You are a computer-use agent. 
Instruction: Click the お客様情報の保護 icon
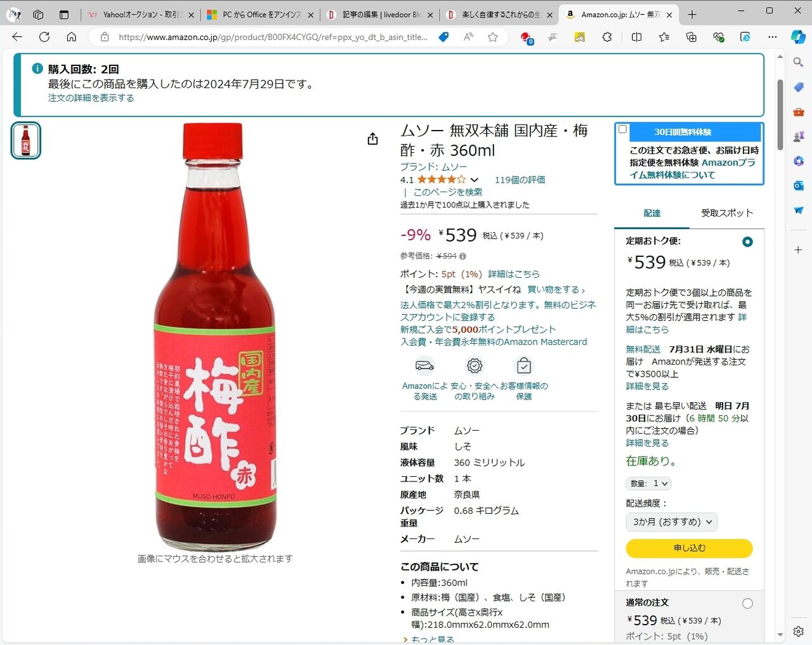(x=524, y=366)
